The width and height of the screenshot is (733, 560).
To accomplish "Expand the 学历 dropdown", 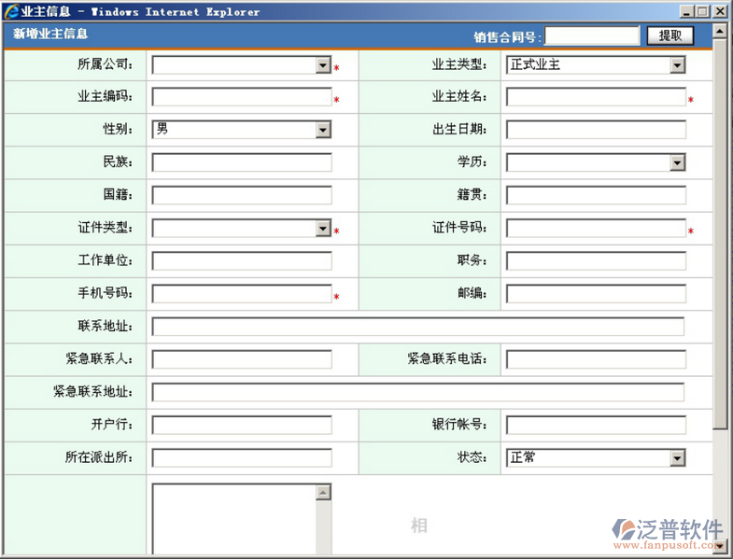I will [677, 162].
